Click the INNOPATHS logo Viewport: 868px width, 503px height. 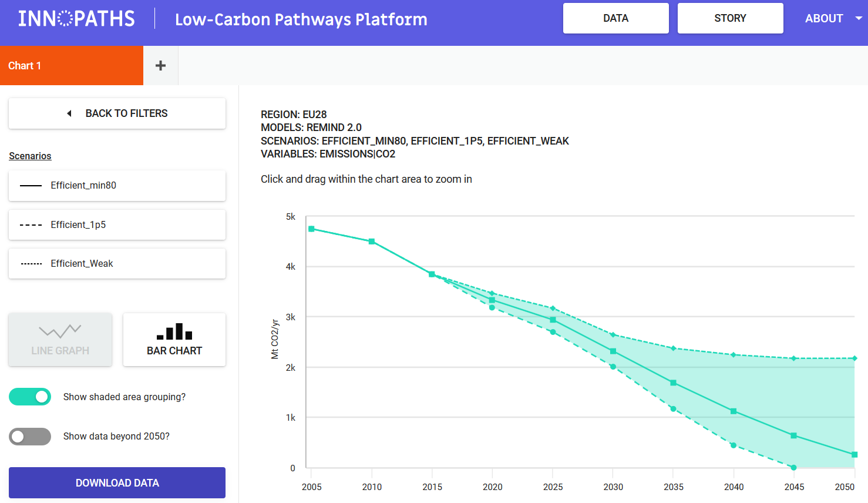point(76,19)
